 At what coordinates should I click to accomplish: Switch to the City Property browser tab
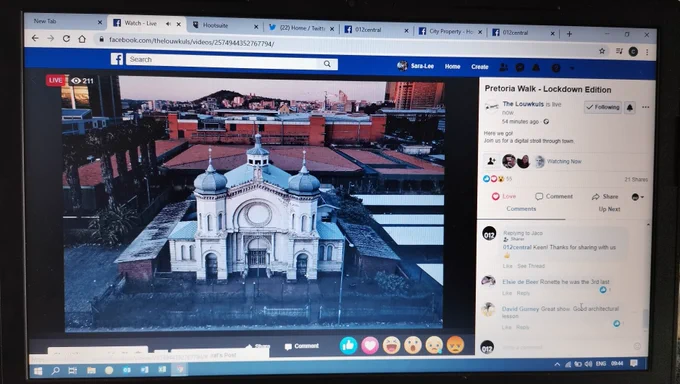(x=451, y=31)
